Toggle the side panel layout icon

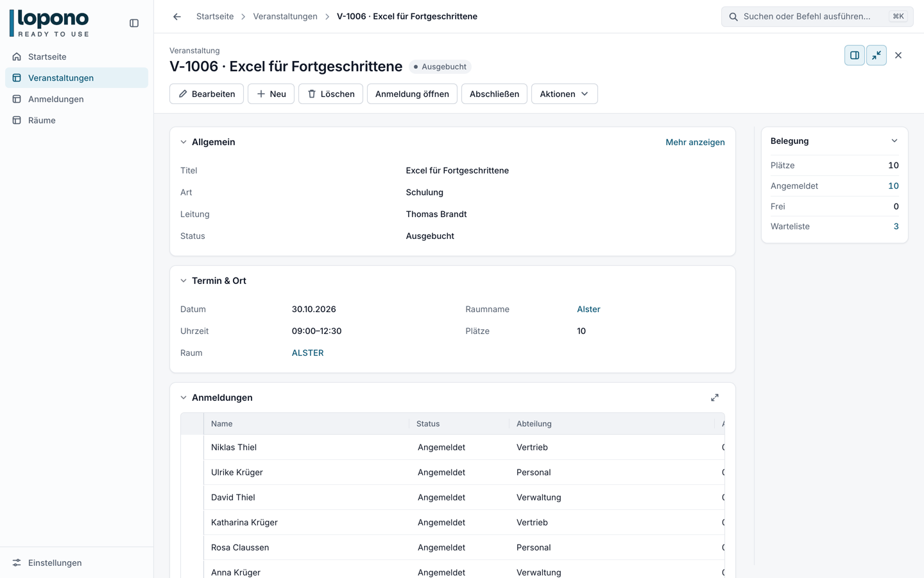pyautogui.click(x=855, y=55)
